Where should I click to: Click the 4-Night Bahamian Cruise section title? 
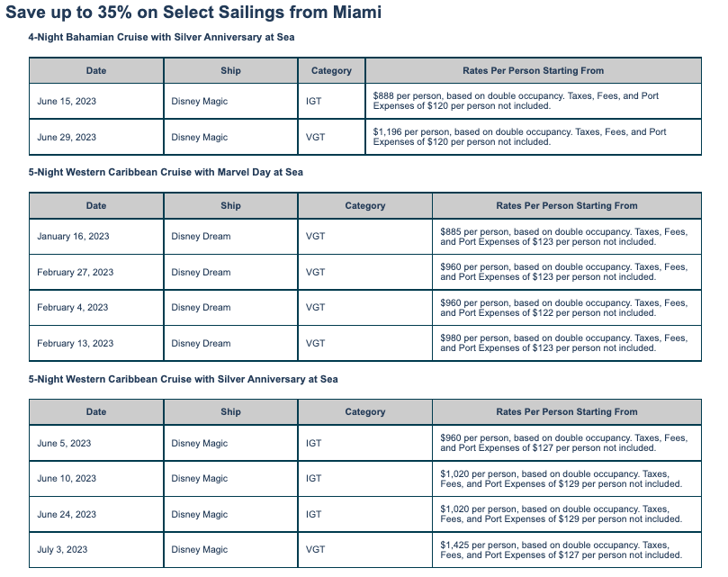(x=162, y=37)
